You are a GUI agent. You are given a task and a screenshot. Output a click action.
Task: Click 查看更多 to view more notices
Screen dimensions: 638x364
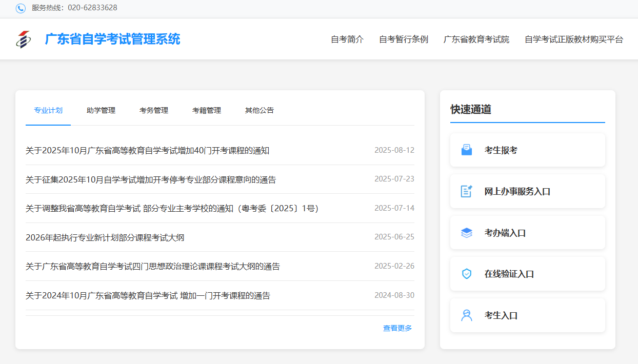397,328
